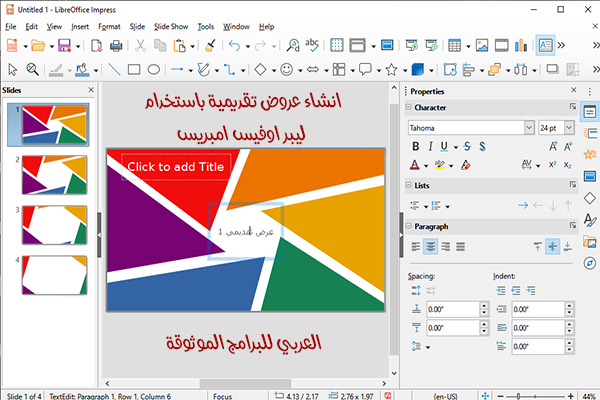Click the Copy icon
Viewport: 600px width, 400px height.
click(x=160, y=46)
